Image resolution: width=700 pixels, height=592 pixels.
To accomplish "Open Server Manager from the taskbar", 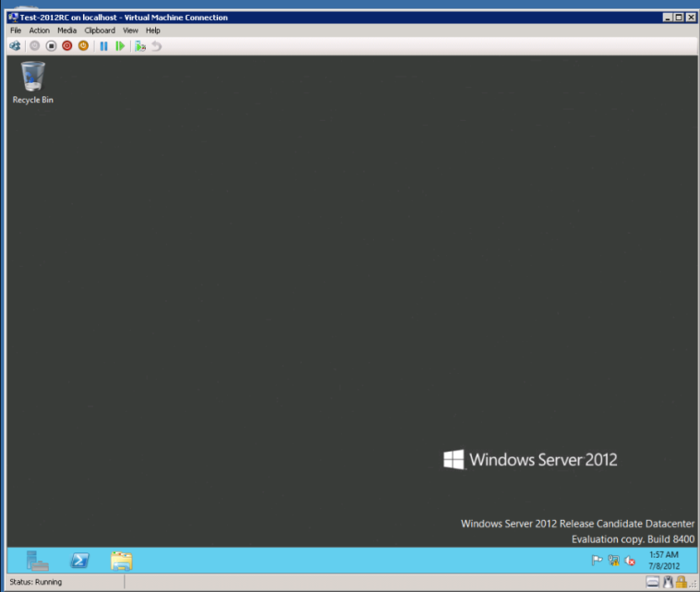I will pos(38,561).
